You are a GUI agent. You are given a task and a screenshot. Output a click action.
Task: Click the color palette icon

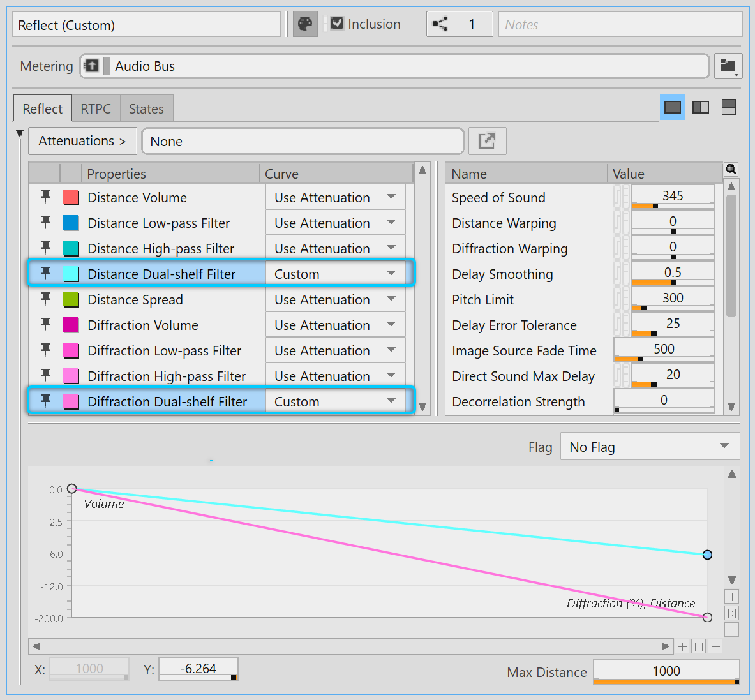pos(305,24)
